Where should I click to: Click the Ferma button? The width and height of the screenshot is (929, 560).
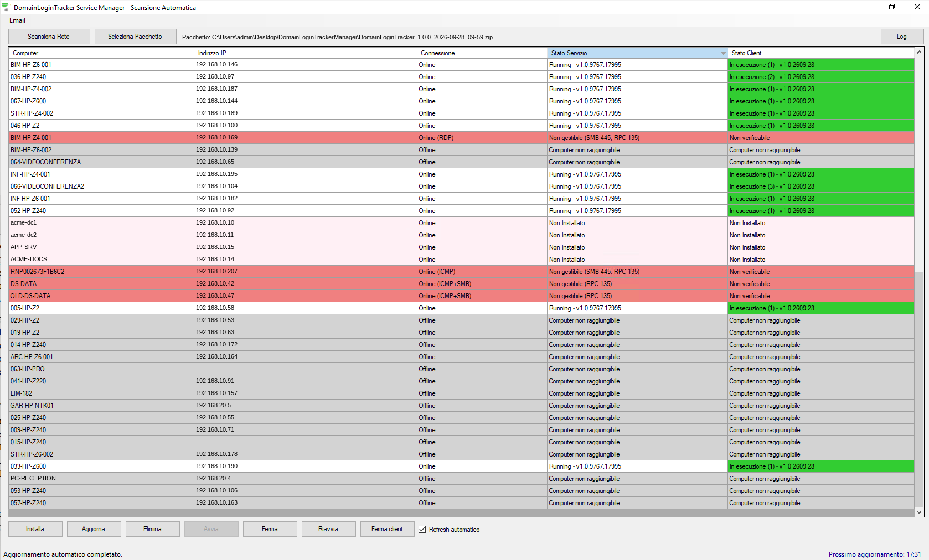pos(270,529)
